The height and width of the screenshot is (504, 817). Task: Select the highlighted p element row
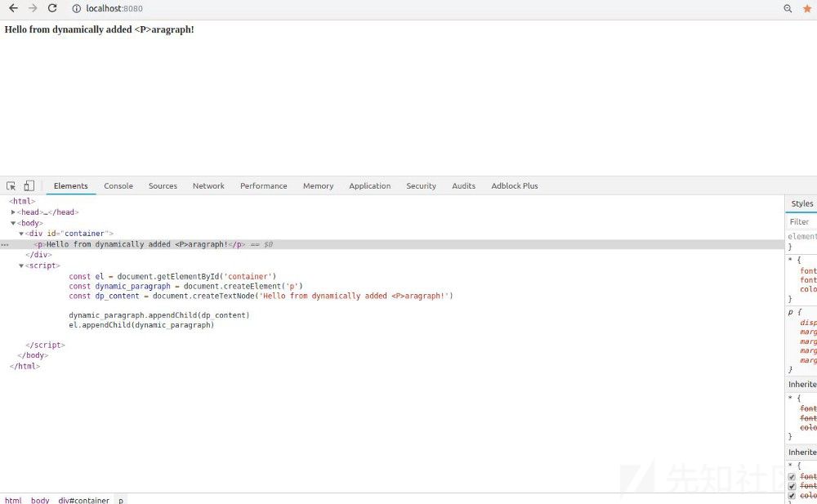pos(392,244)
